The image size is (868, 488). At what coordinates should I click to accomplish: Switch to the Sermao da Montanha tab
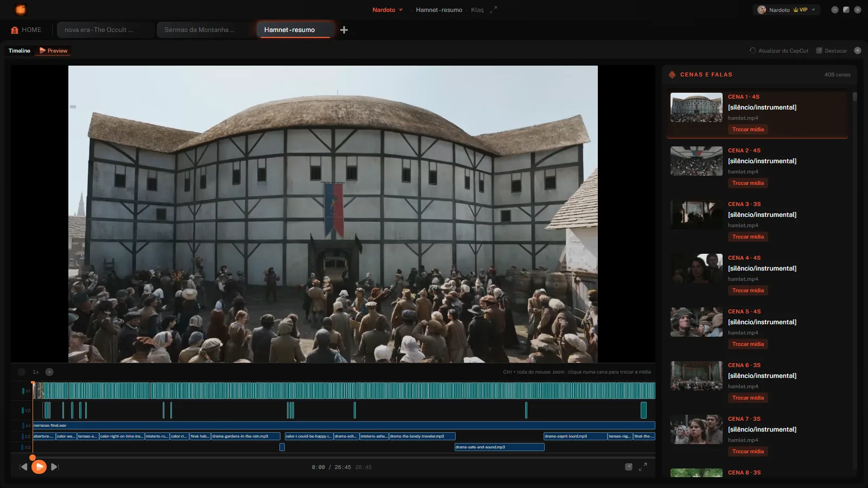205,30
